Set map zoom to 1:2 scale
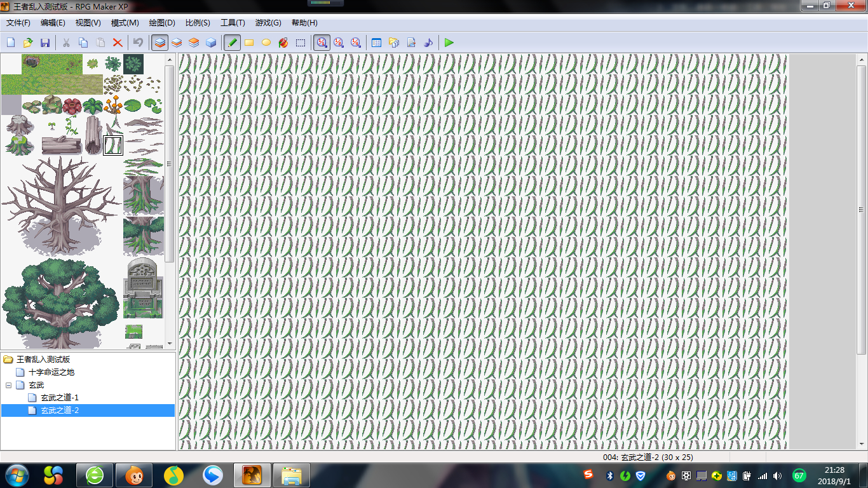Viewport: 868px width, 488px height. point(339,43)
